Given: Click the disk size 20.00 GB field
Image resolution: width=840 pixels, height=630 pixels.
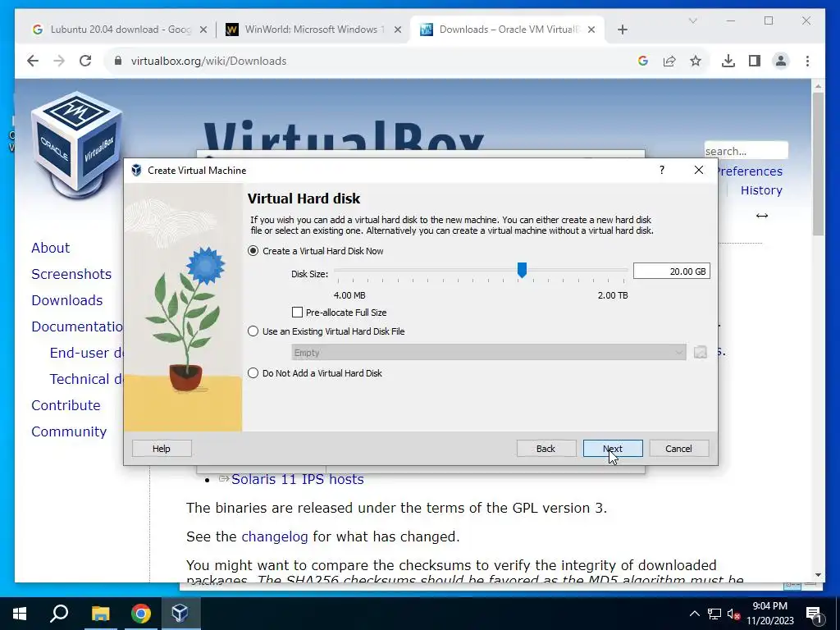Looking at the screenshot, I should coord(671,271).
